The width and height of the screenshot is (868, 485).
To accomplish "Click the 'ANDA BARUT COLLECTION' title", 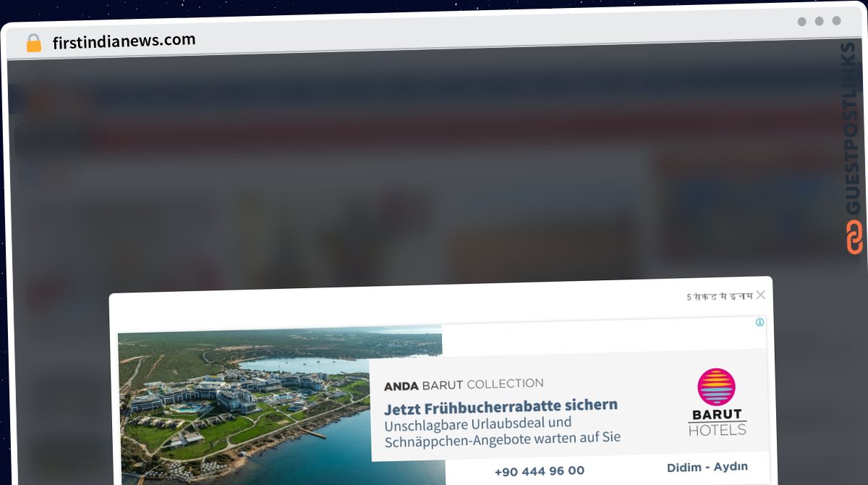I will tap(464, 384).
